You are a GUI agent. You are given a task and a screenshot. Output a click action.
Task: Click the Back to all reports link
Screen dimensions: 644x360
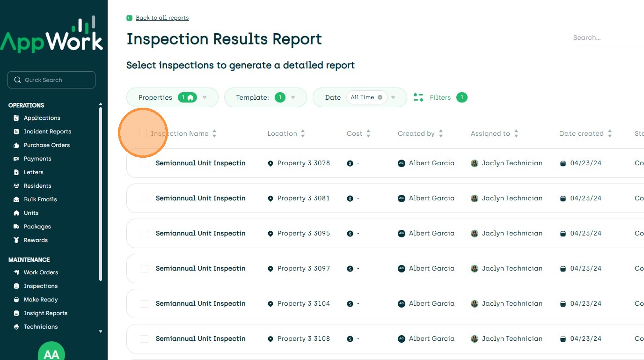[x=162, y=18]
